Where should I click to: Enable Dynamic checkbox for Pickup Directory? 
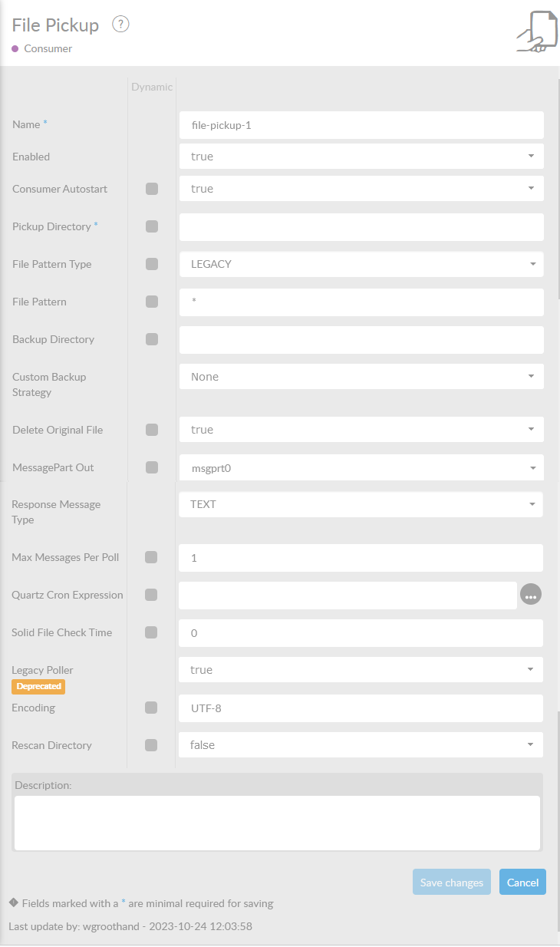[152, 226]
